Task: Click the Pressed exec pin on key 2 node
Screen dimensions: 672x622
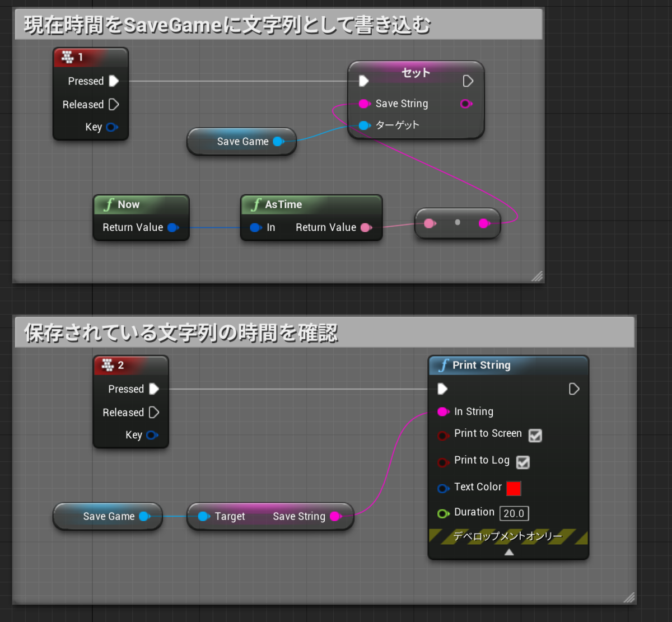Action: 154,389
